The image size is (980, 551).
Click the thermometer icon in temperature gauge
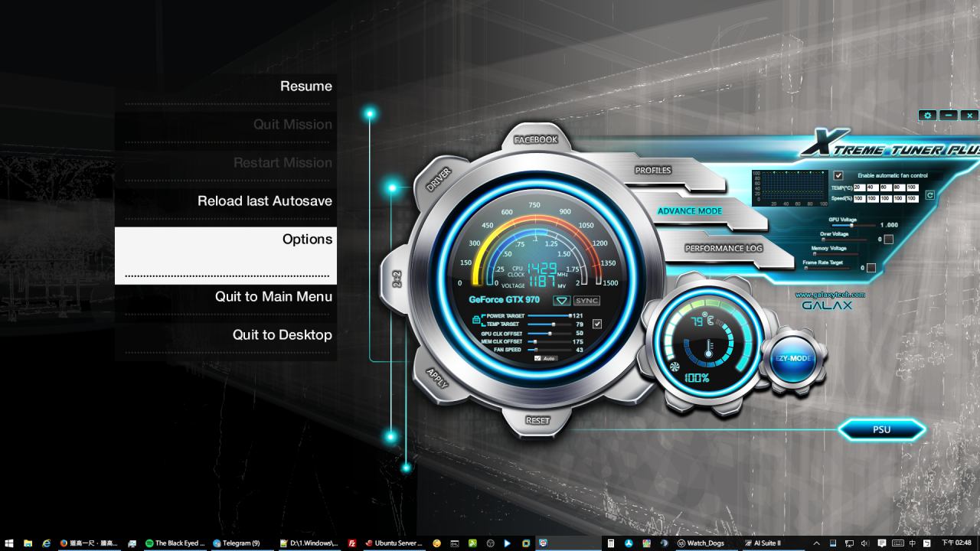tap(708, 350)
